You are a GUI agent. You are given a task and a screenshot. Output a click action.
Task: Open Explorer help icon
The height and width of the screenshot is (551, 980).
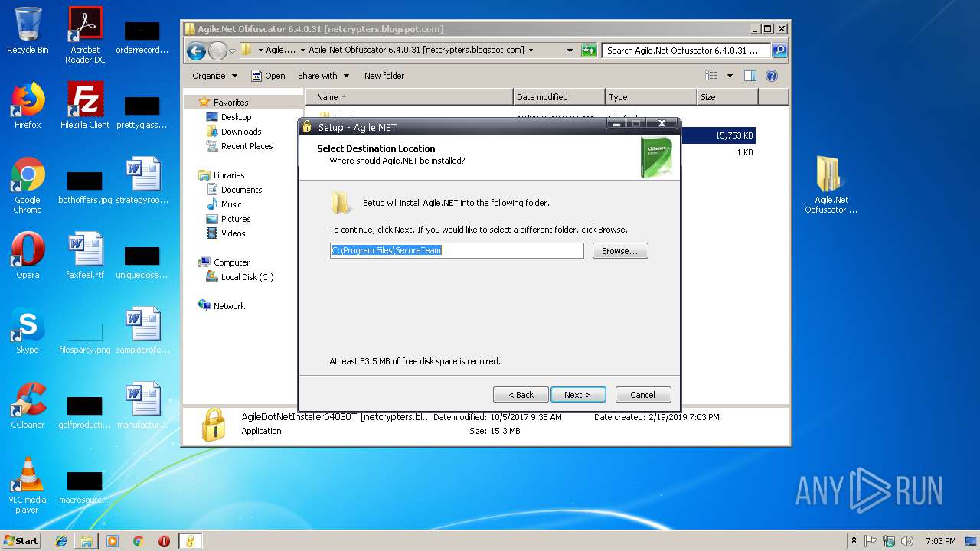click(x=772, y=76)
